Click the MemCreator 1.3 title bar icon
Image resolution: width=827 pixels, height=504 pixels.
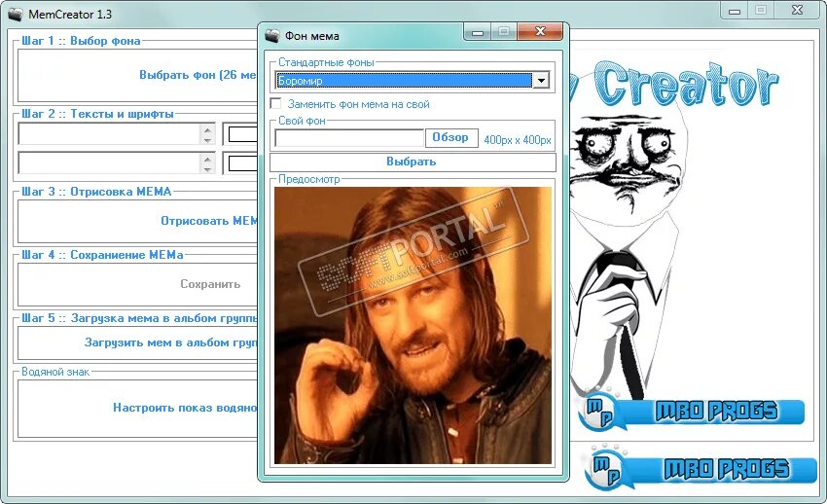pyautogui.click(x=16, y=15)
